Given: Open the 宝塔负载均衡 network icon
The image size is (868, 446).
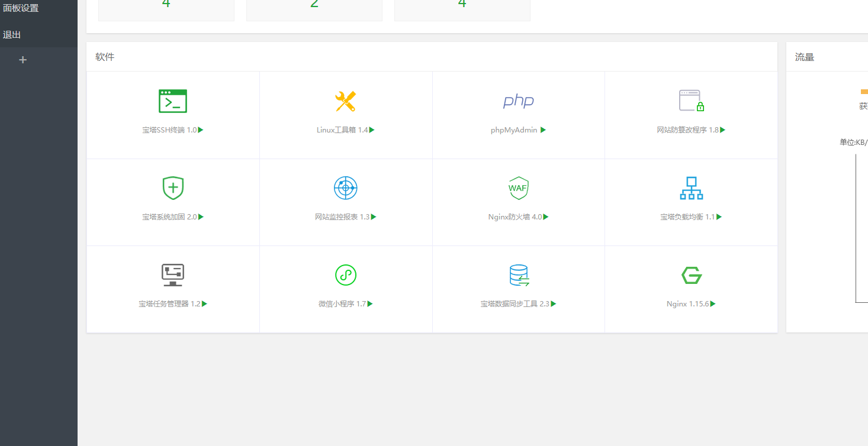Looking at the screenshot, I should (x=691, y=188).
